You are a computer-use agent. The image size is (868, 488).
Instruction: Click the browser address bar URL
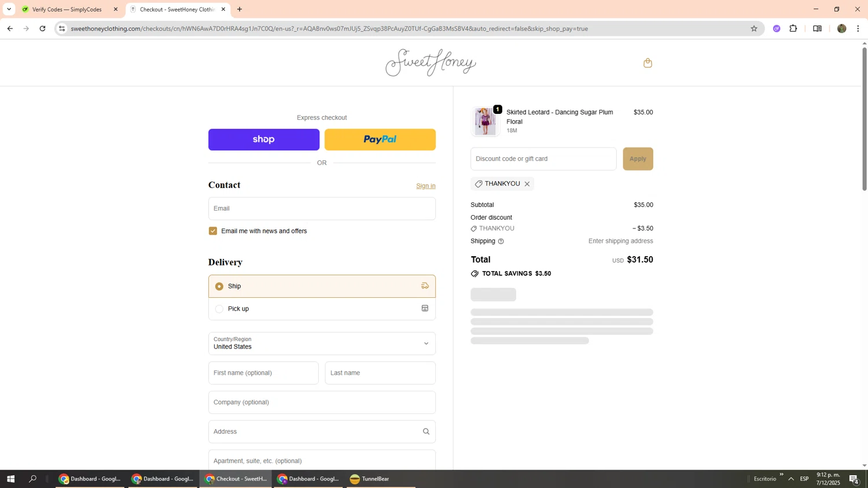tap(329, 28)
